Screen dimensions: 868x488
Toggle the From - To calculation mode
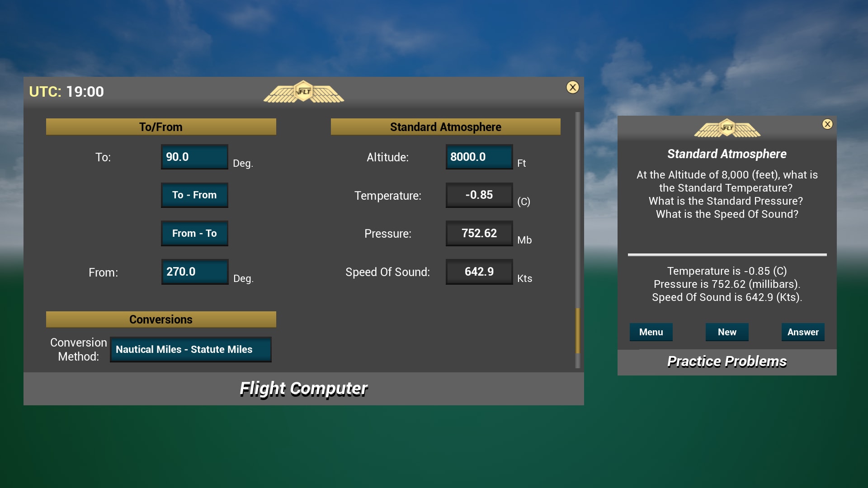[194, 233]
